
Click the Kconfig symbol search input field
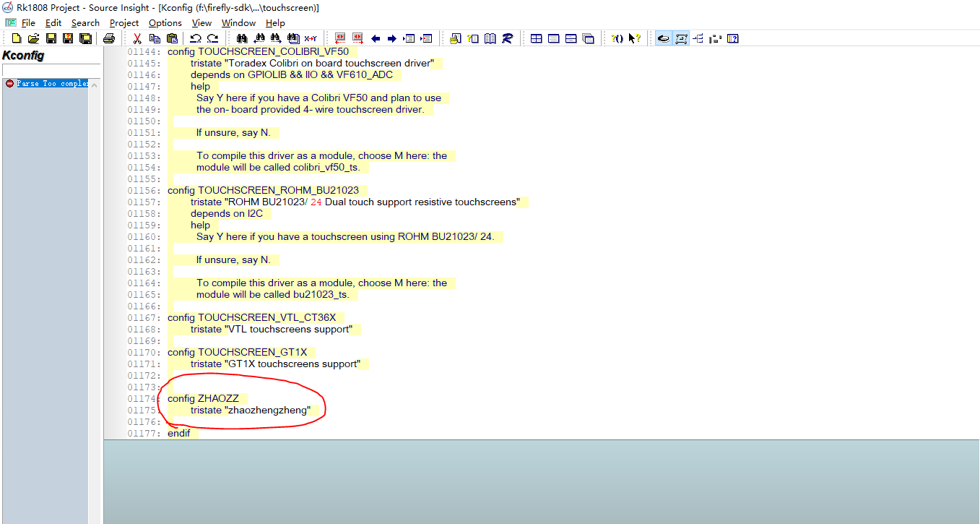point(51,69)
